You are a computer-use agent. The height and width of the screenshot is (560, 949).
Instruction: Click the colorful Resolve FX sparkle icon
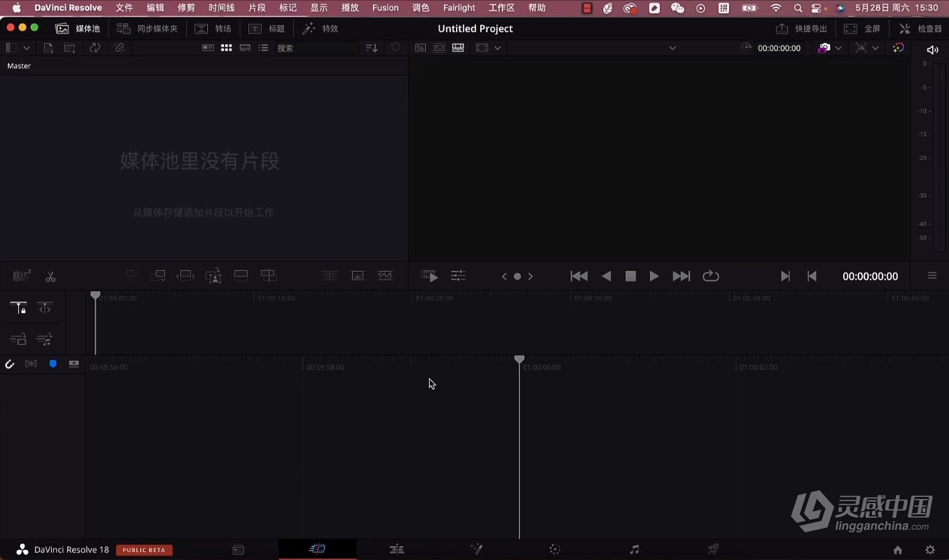pyautogui.click(x=899, y=48)
